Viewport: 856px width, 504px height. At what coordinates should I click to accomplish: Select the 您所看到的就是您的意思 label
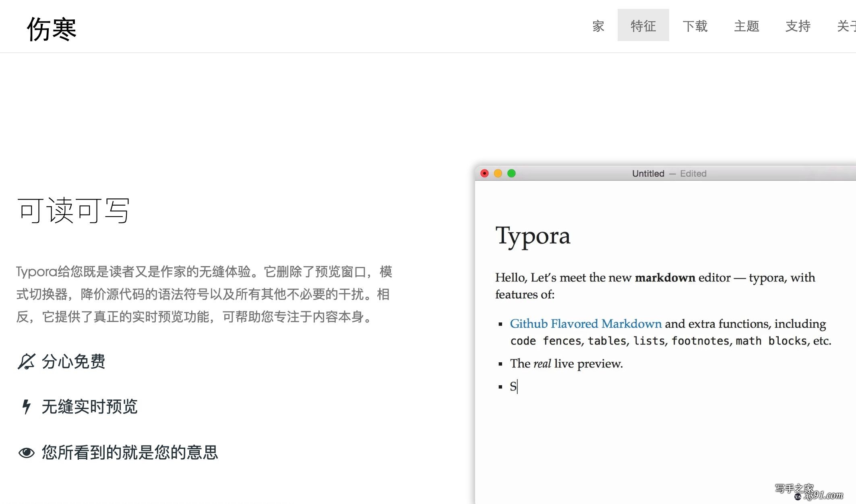click(x=130, y=452)
